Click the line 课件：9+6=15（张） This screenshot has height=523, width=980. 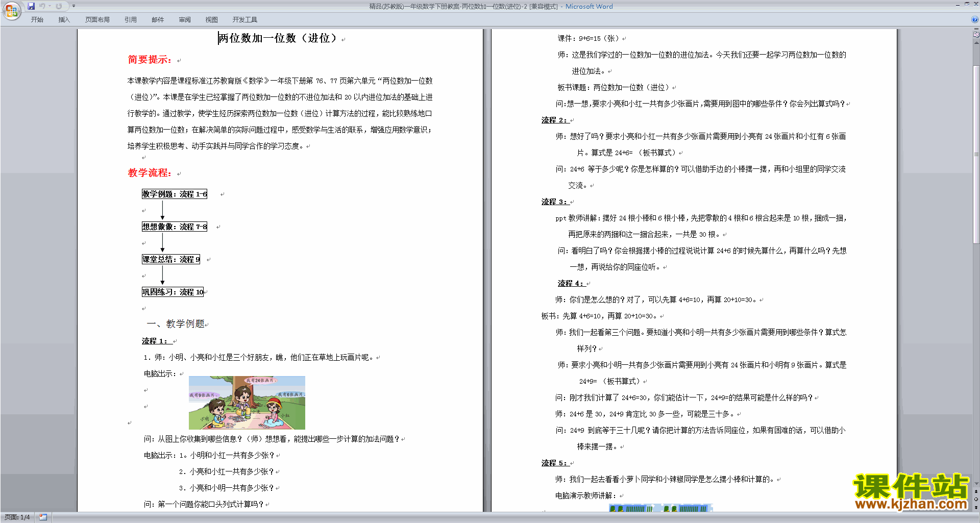tap(589, 38)
